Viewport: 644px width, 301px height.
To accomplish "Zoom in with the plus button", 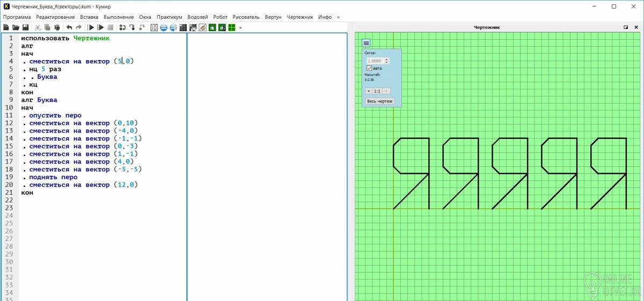I will pyautogui.click(x=369, y=91).
